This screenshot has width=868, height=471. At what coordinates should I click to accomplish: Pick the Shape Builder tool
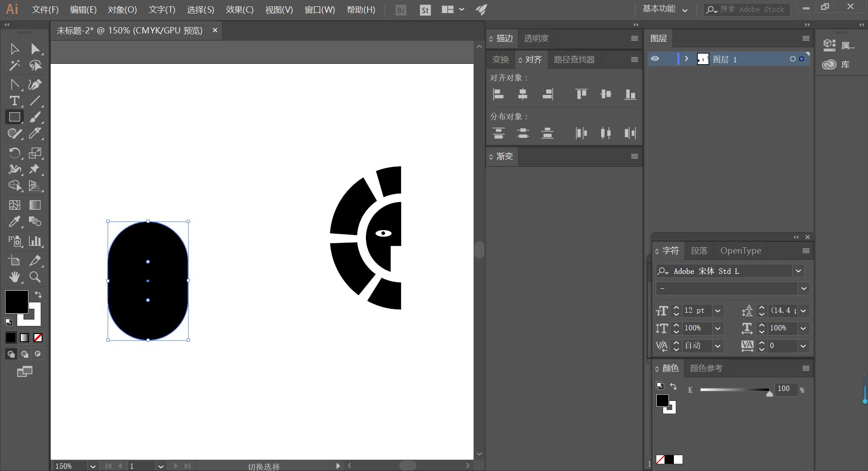click(x=14, y=185)
